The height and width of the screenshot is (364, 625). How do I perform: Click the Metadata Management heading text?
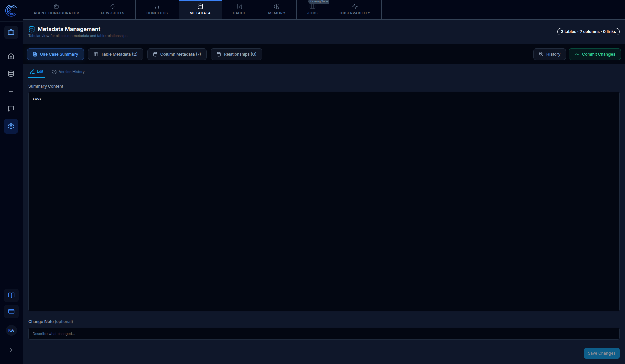pos(69,29)
